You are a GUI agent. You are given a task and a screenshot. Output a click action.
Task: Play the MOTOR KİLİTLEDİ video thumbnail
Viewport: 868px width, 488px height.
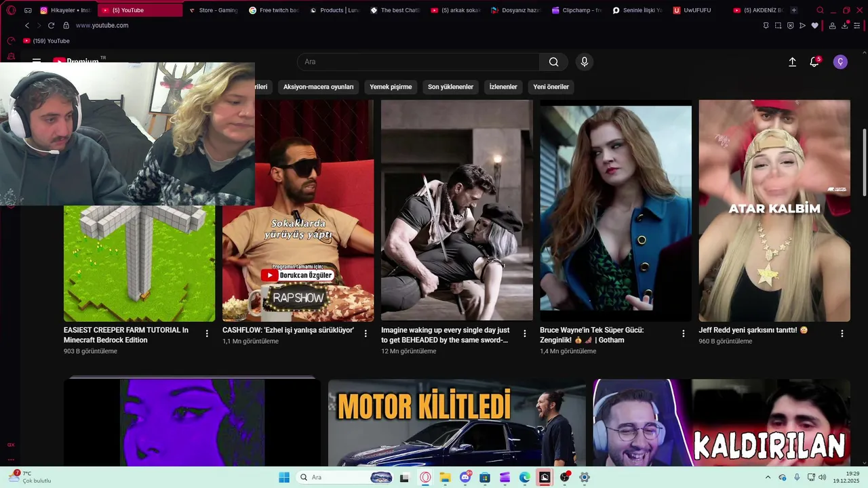coord(457,422)
